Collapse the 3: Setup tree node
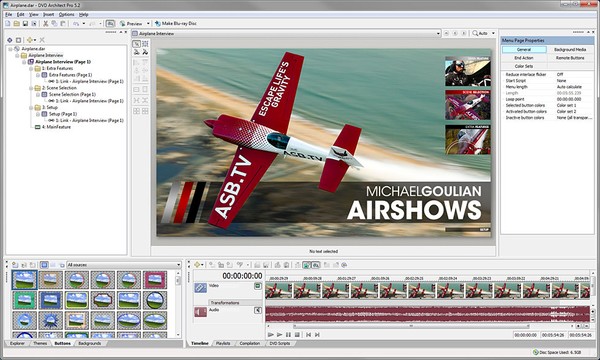Viewport: 600px width, 360px height. [31, 108]
